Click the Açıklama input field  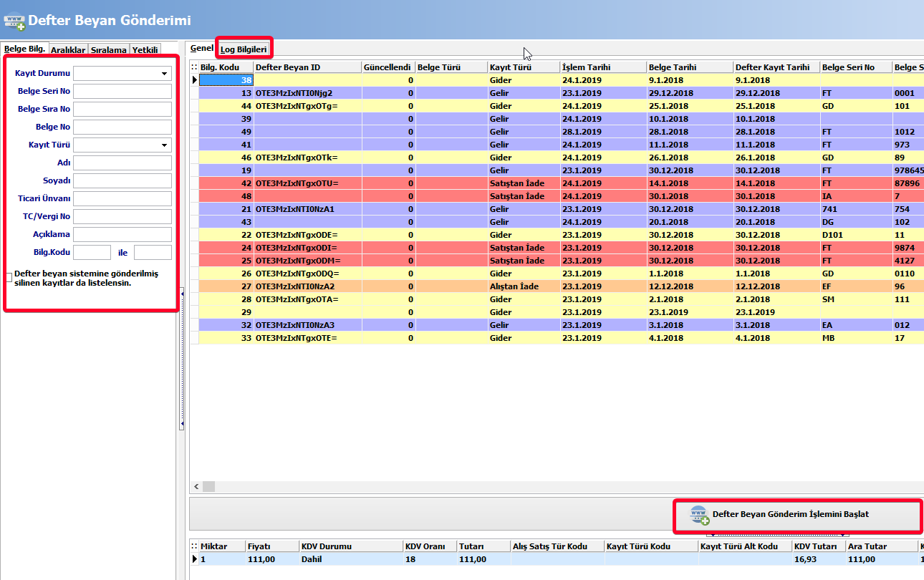(x=122, y=235)
